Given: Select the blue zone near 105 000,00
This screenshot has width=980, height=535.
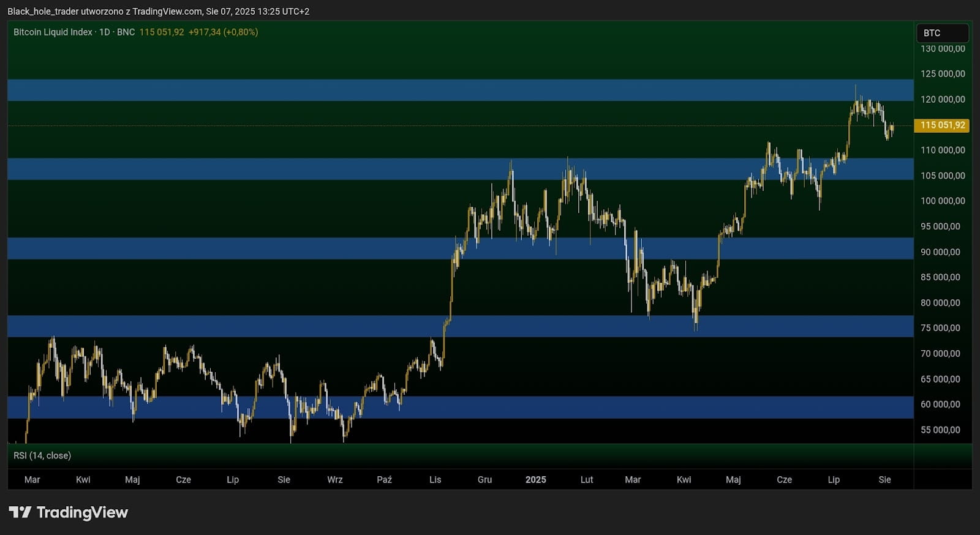Looking at the screenshot, I should [461, 169].
